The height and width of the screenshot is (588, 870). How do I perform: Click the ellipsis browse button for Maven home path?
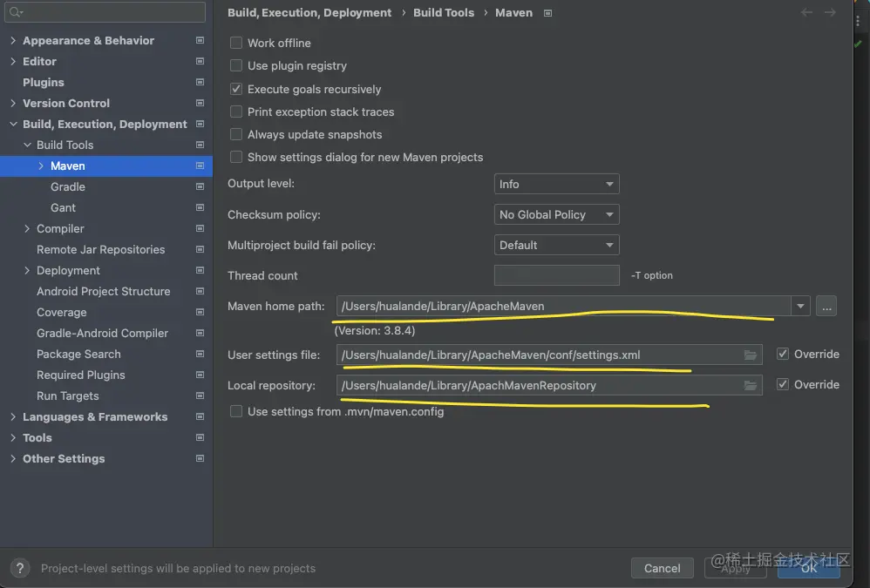[826, 306]
